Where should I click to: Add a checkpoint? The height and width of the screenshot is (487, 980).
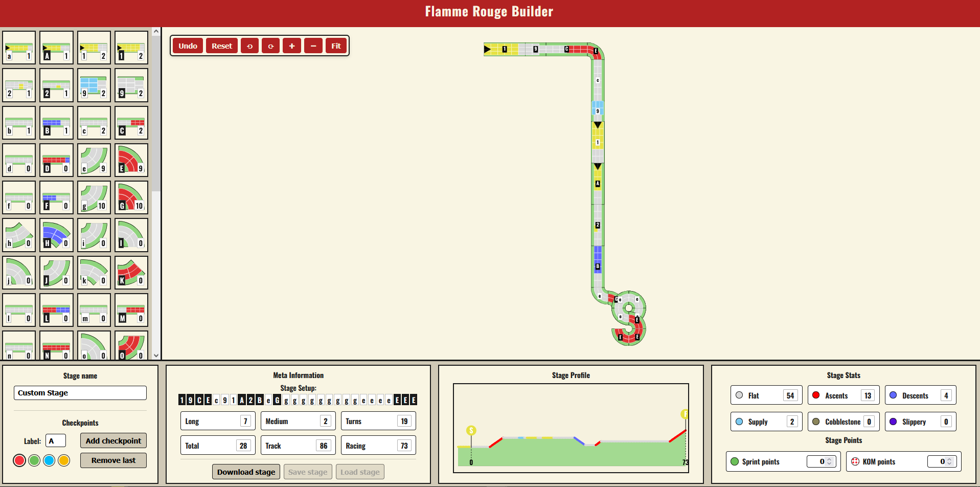[113, 440]
